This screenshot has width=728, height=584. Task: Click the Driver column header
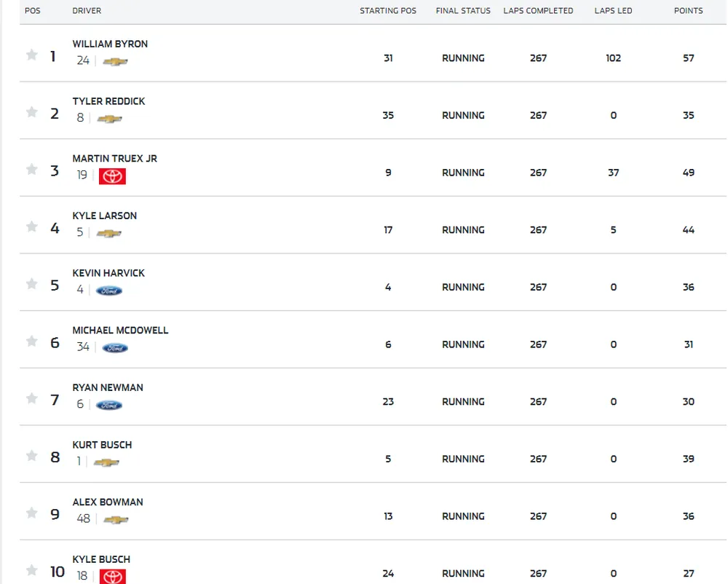click(x=87, y=11)
